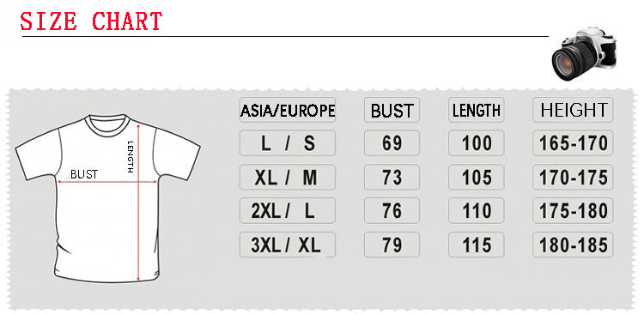The height and width of the screenshot is (314, 644).
Task: Click the t-shirt illustration
Action: tap(107, 198)
